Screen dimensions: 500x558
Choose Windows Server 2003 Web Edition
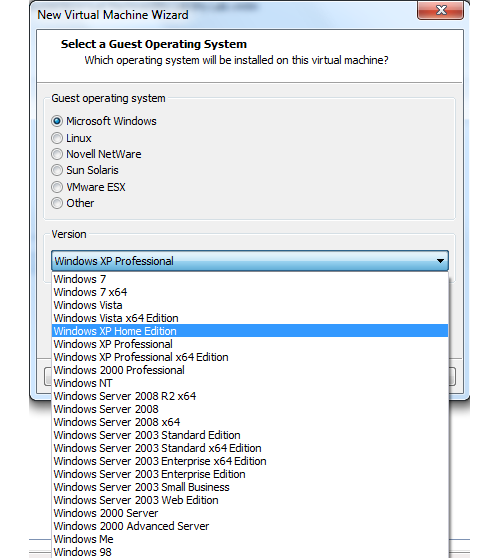point(250,500)
